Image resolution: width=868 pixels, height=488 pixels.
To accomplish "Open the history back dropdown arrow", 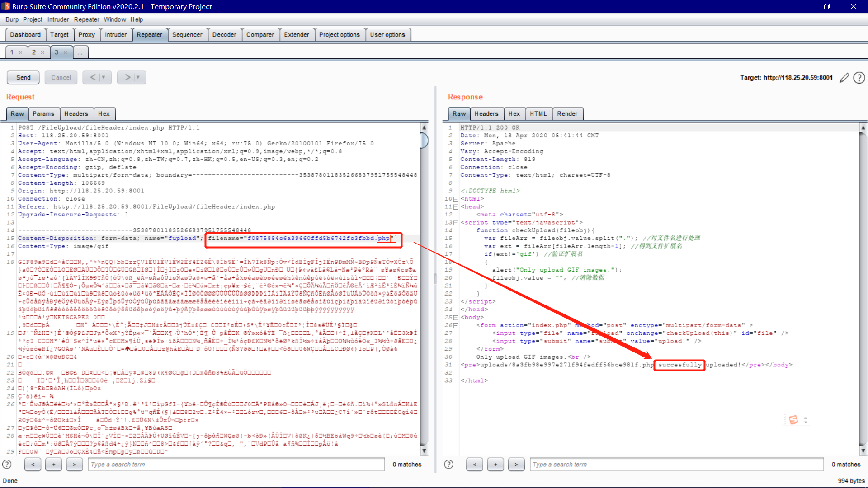I will coord(104,77).
